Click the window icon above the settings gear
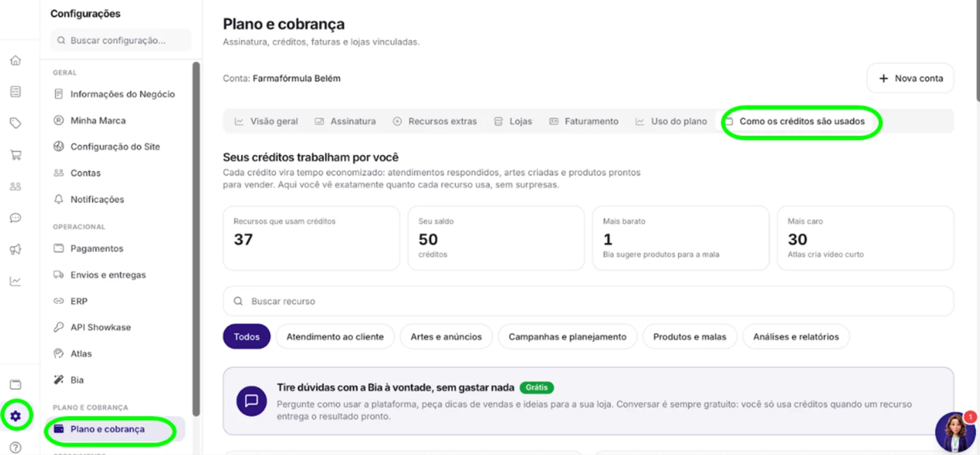Screen dimensions: 980x455 pyautogui.click(x=15, y=385)
